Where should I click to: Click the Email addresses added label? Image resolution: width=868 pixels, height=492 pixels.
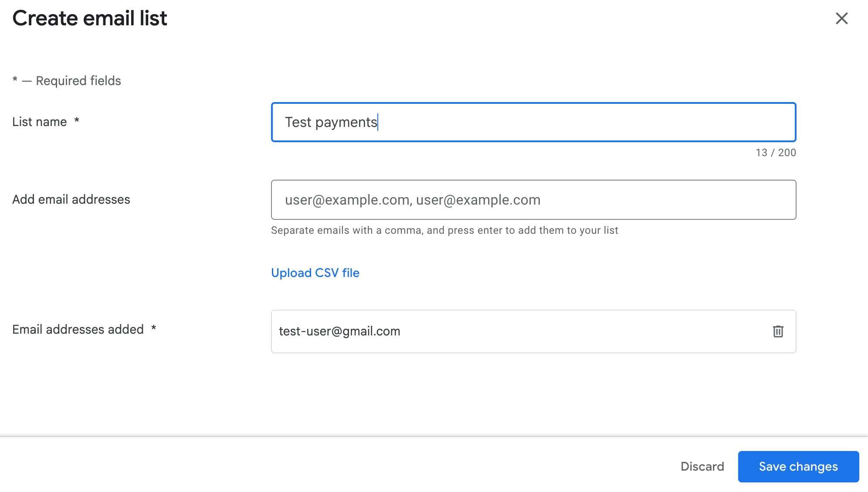pos(78,329)
